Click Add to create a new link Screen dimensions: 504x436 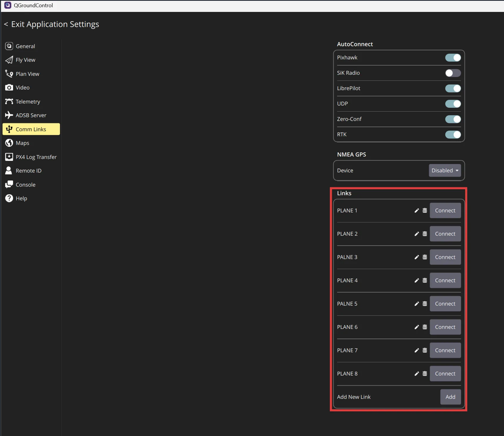tap(451, 397)
